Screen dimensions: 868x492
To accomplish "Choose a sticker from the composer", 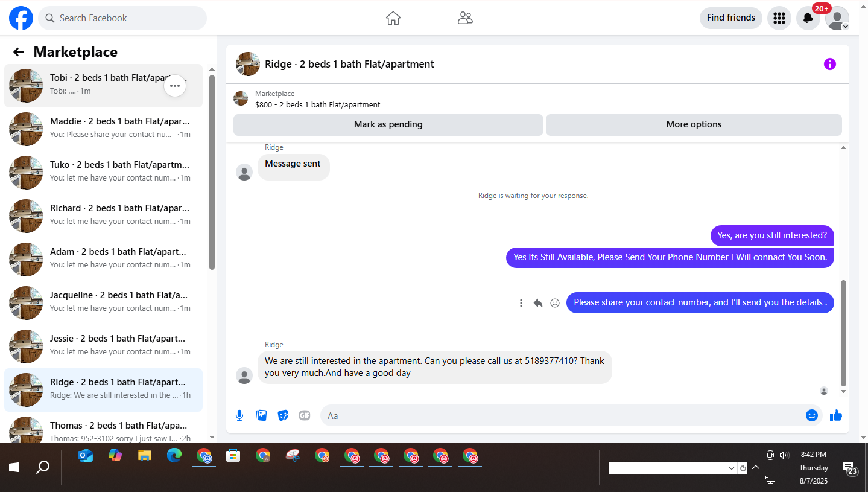I will coord(283,415).
